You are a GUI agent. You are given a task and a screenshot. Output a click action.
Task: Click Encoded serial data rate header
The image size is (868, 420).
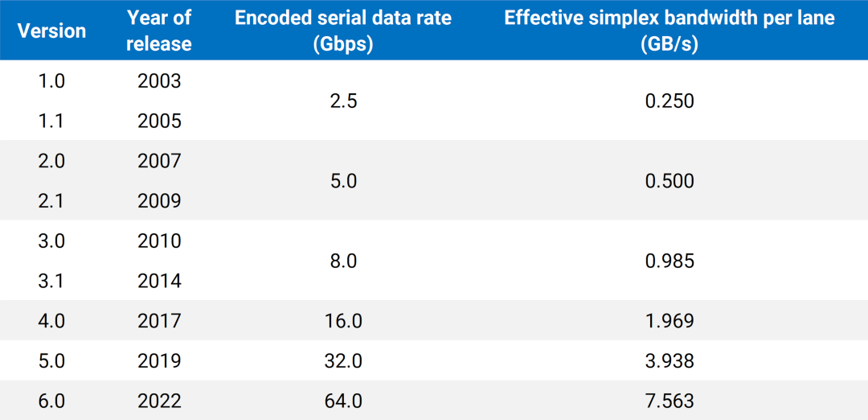pos(342,30)
